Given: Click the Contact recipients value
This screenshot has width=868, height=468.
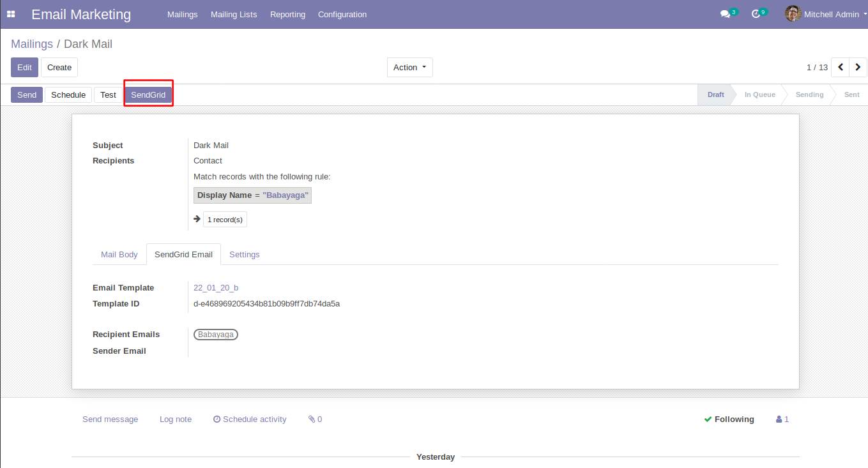Looking at the screenshot, I should pos(208,161).
